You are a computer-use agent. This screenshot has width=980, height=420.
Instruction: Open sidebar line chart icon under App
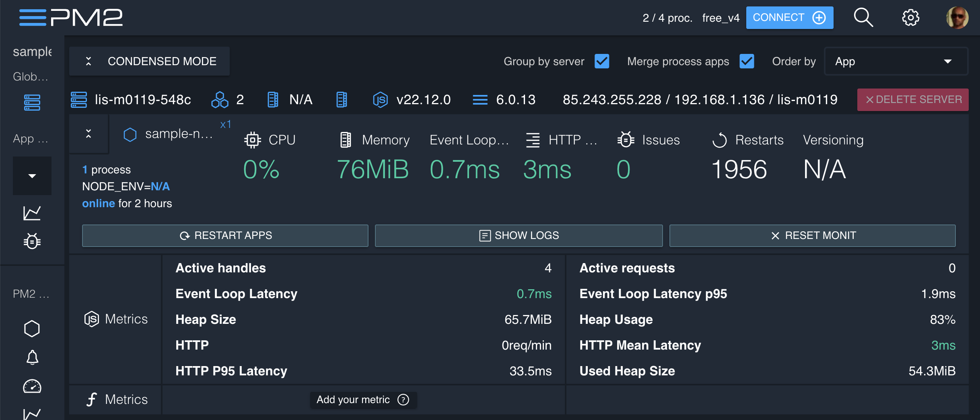point(32,213)
